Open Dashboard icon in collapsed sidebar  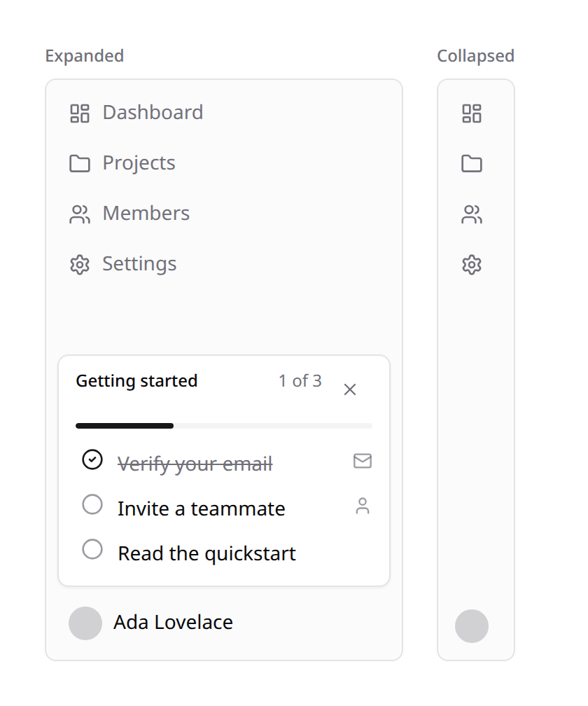pos(472,113)
